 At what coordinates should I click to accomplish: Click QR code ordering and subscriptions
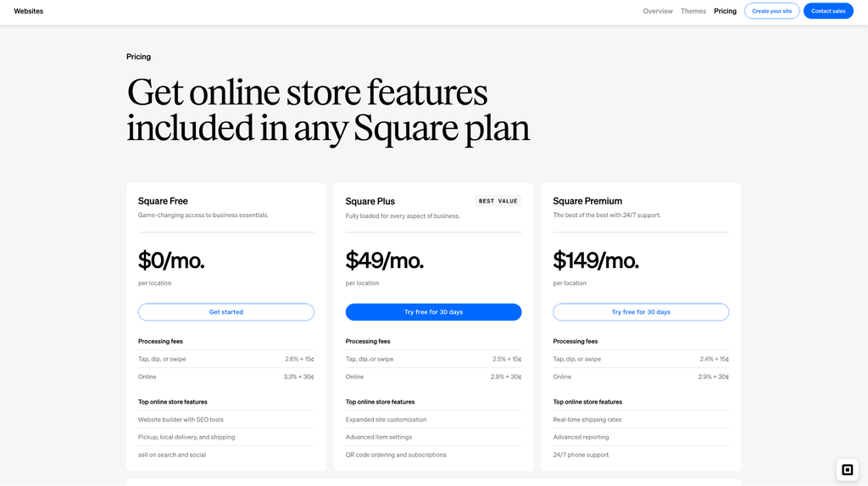pyautogui.click(x=396, y=455)
